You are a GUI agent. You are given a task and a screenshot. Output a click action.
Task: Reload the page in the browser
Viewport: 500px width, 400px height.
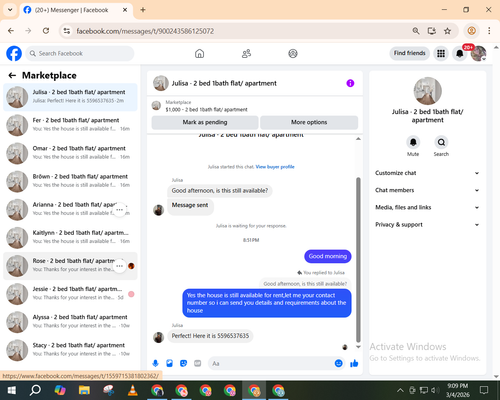[x=46, y=31]
